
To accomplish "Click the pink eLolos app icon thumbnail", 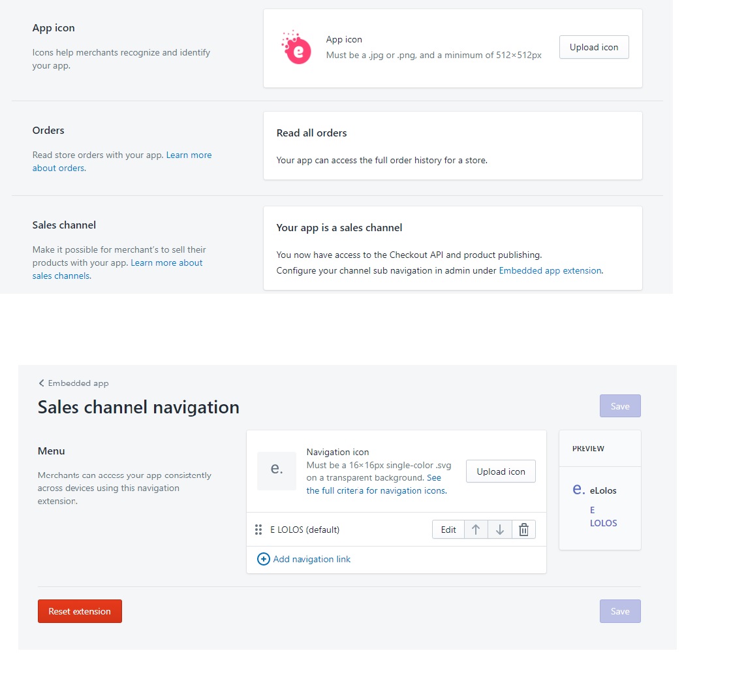I will point(296,48).
